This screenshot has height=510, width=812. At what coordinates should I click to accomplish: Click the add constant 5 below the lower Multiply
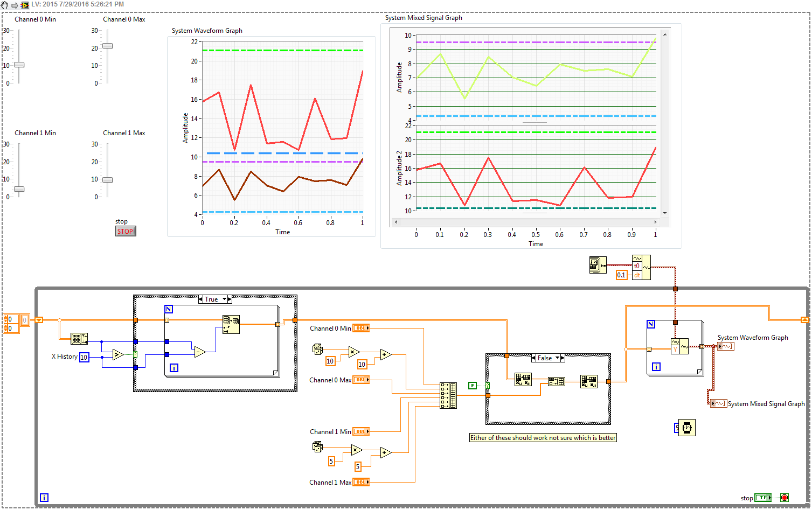tap(358, 466)
